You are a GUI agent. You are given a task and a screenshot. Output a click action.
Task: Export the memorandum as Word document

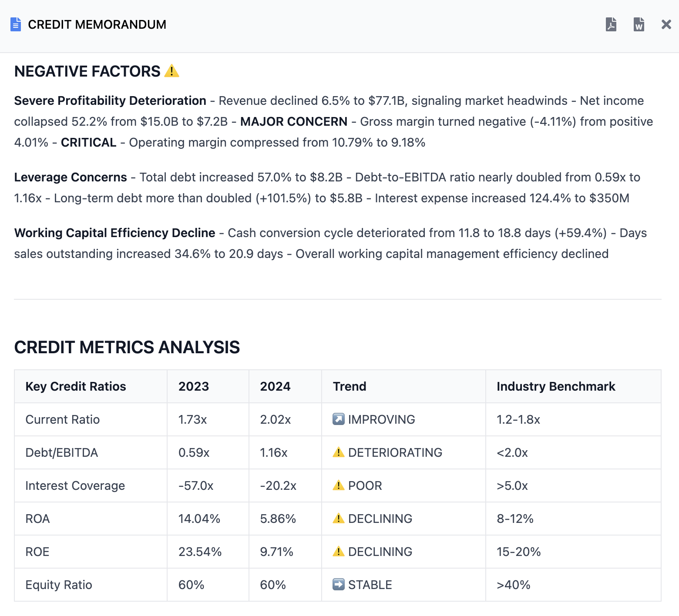639,24
